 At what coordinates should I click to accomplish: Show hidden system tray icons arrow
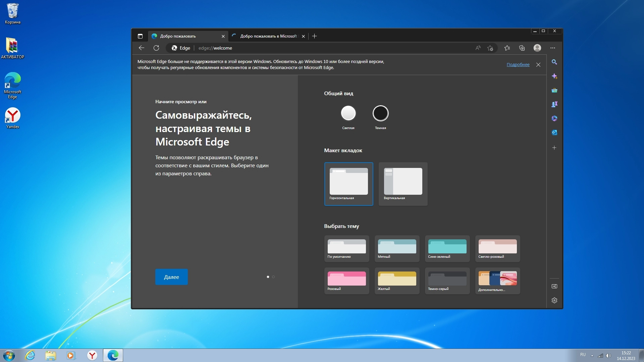click(592, 355)
